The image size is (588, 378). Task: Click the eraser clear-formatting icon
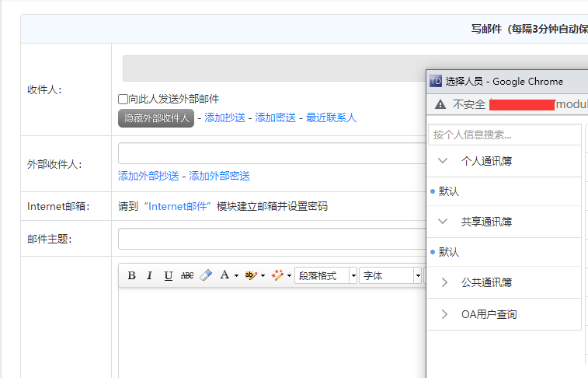click(x=206, y=275)
